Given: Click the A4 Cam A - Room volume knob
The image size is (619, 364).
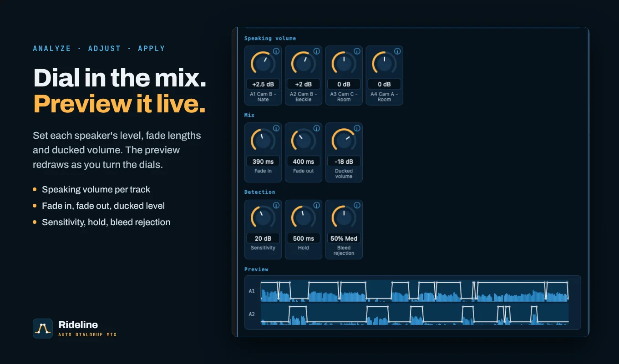Looking at the screenshot, I should [385, 63].
